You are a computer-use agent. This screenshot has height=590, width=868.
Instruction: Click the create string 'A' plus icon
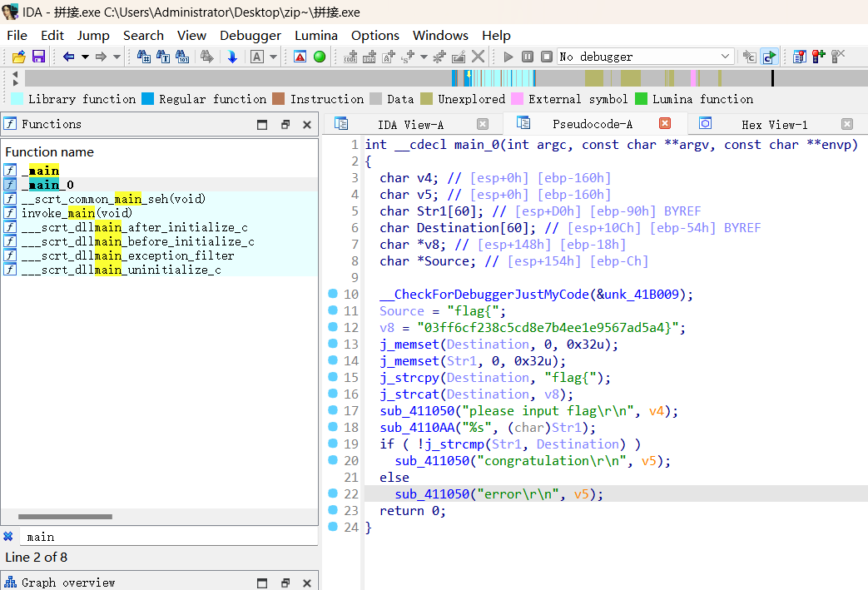pos(389,57)
